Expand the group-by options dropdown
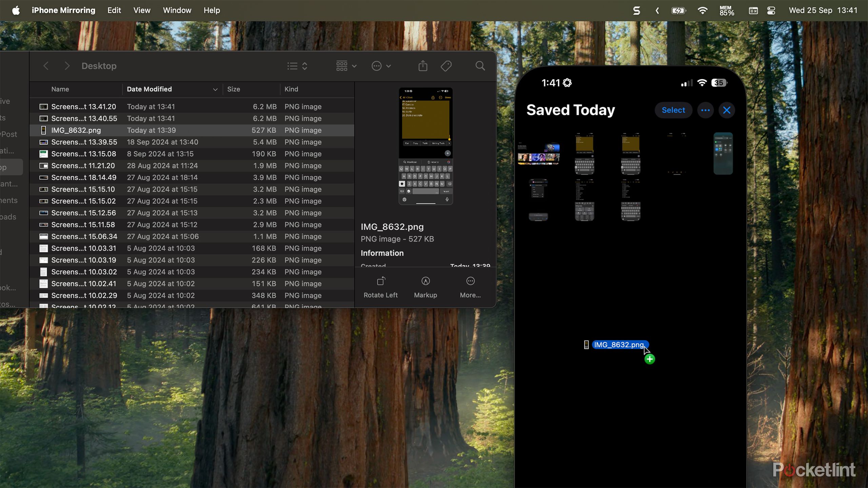The width and height of the screenshot is (868, 488). (x=346, y=66)
